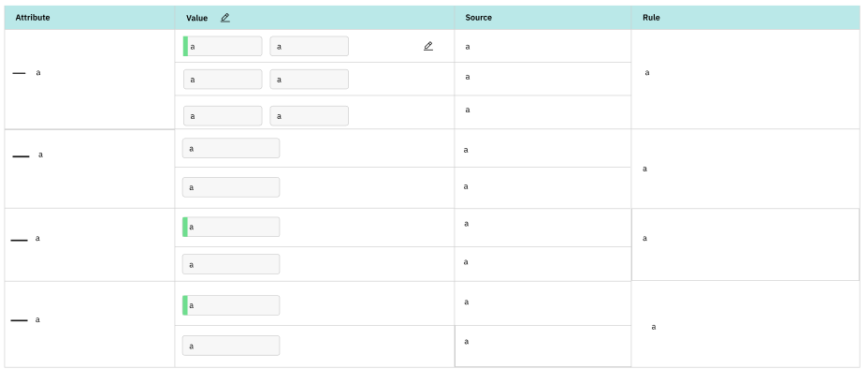Screen dimensions: 868x369
Task: Click the second field in first value row
Action: (x=310, y=46)
